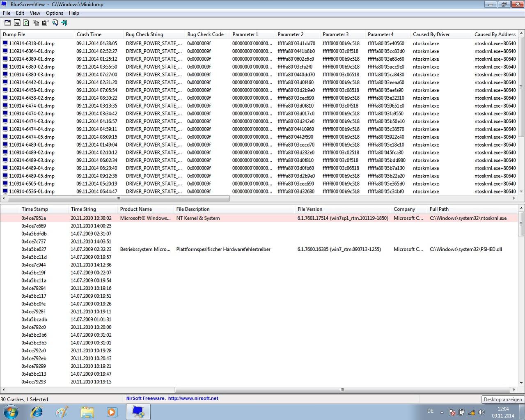Image resolution: width=525 pixels, height=420 pixels.
Task: Open Windows Explorer folder icon on taskbar
Action: coord(87,412)
